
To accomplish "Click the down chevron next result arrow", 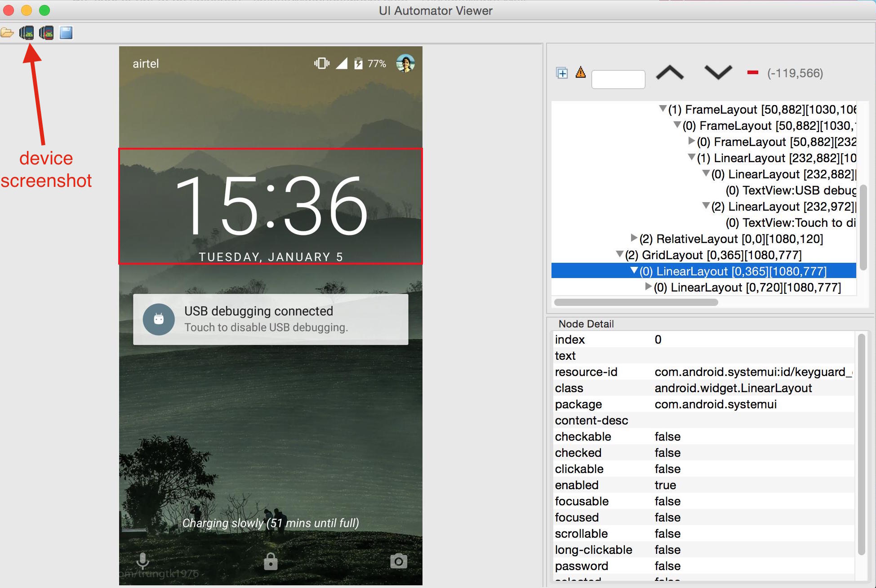I will pos(718,73).
